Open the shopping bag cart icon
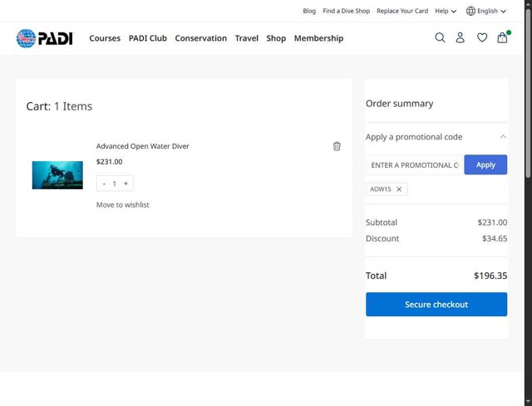Image resolution: width=532 pixels, height=406 pixels. 502,37
